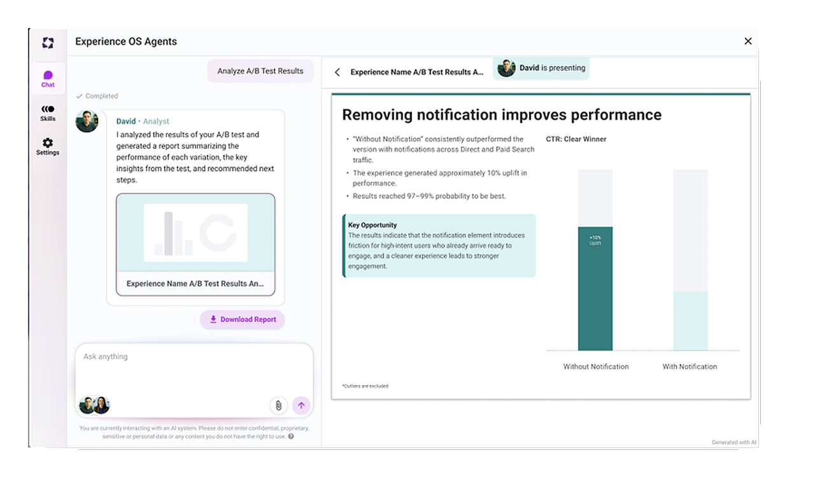Screen dimensions: 815x504
Task: Send message with purple arrow button
Action: point(301,405)
